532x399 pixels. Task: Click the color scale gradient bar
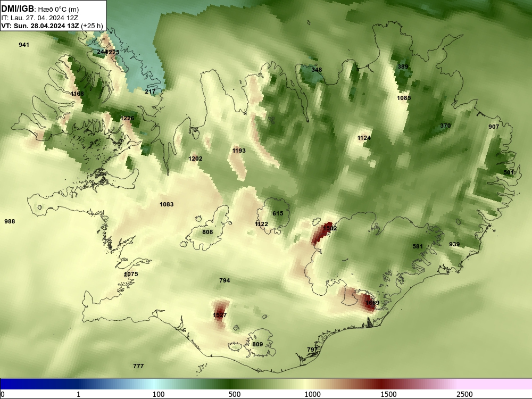pyautogui.click(x=266, y=384)
